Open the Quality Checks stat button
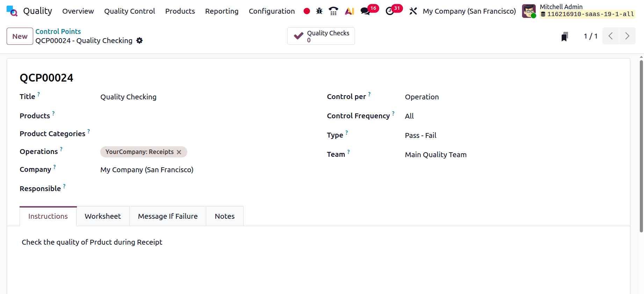Viewport: 644px width, 294px height. coord(321,36)
